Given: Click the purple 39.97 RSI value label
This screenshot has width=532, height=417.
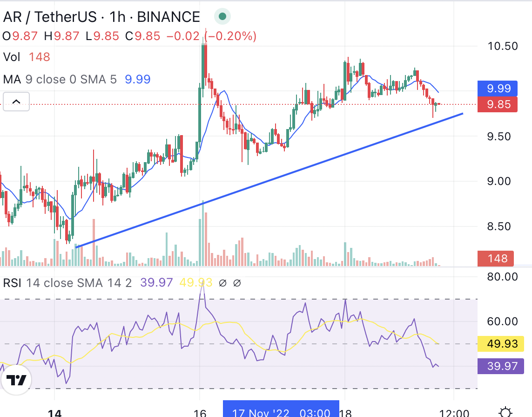Looking at the screenshot, I should coord(501,366).
